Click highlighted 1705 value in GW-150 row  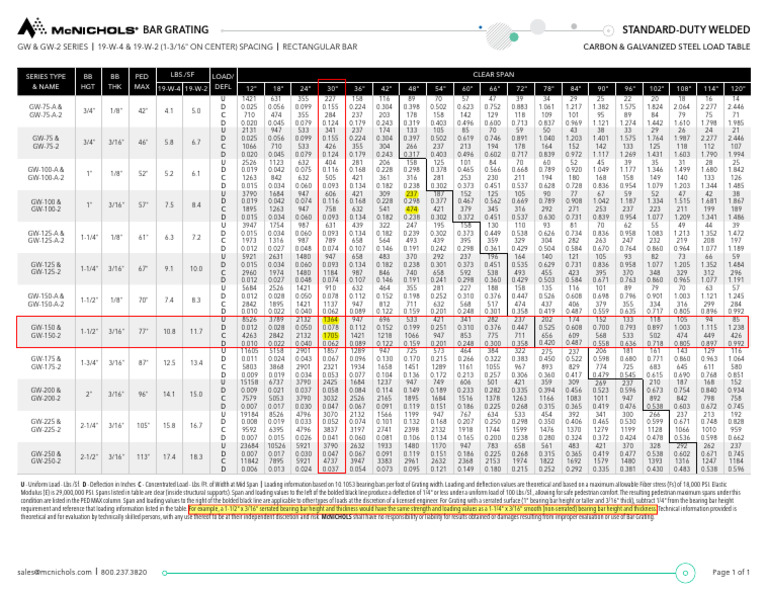coord(331,335)
